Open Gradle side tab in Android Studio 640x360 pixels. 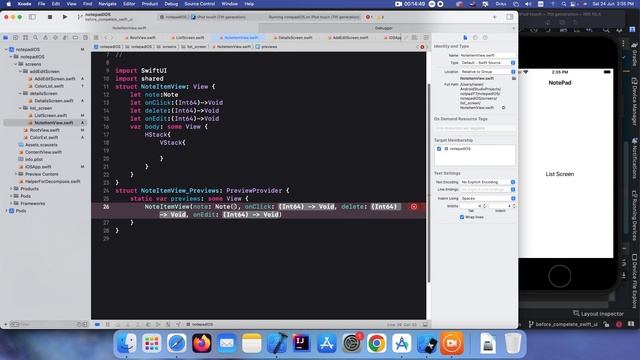click(635, 54)
